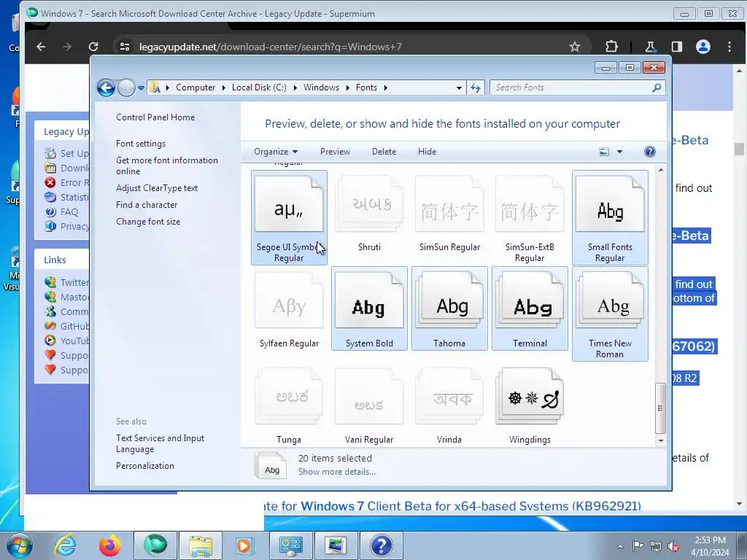Open Fonts window help
This screenshot has height=560, width=747.
tap(650, 152)
